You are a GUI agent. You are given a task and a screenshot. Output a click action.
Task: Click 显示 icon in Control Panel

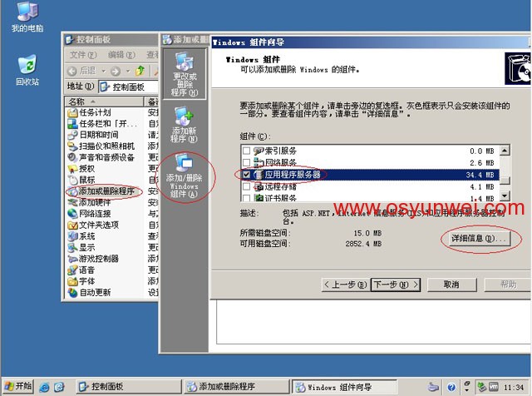72,247
